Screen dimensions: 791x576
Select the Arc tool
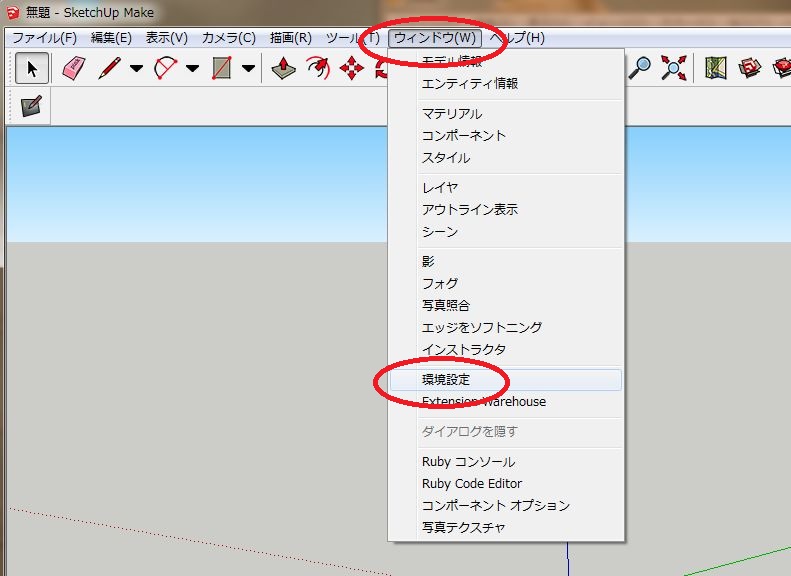(166, 68)
